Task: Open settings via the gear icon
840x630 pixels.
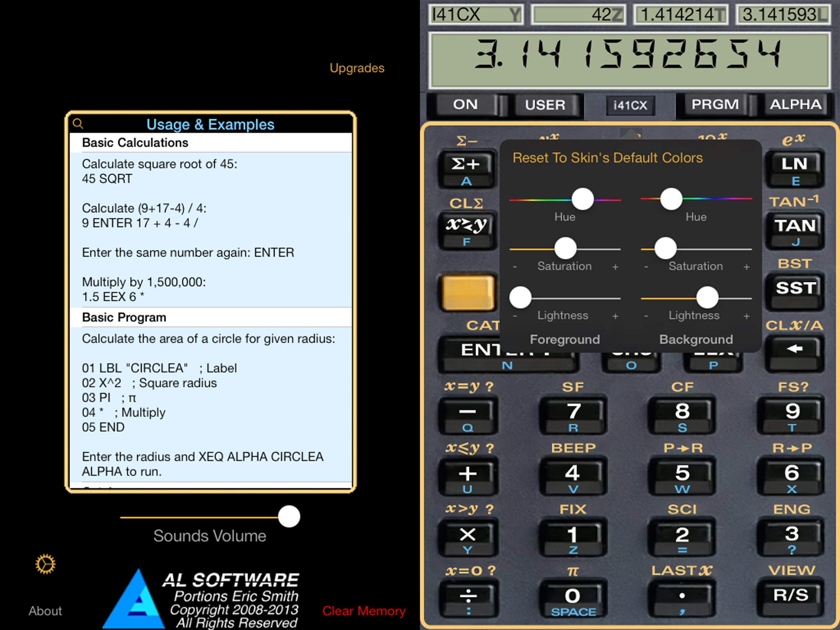Action: pyautogui.click(x=45, y=564)
